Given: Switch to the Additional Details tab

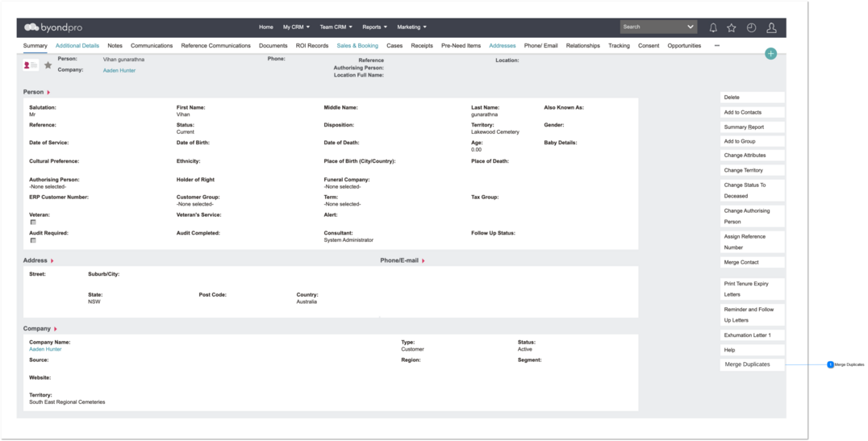Looking at the screenshot, I should [x=77, y=46].
